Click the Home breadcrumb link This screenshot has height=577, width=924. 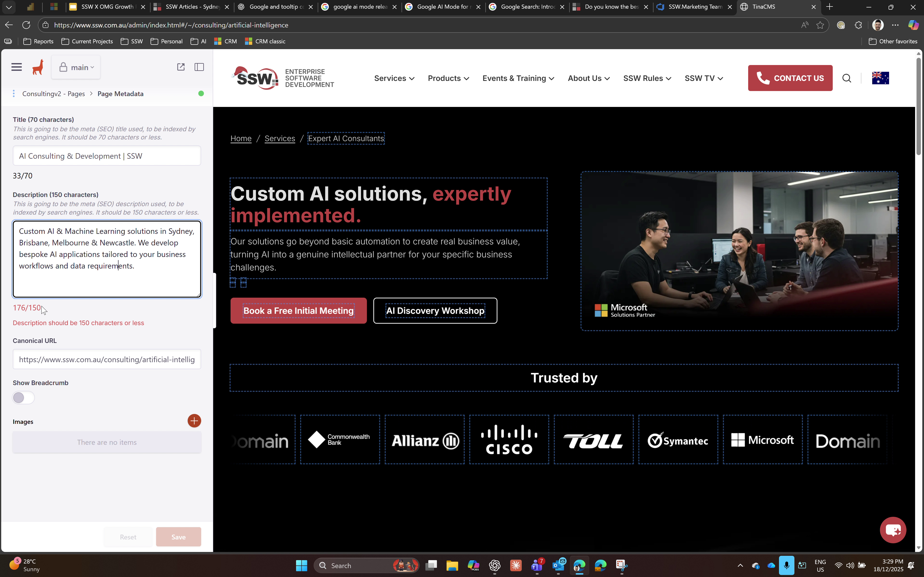click(x=240, y=138)
